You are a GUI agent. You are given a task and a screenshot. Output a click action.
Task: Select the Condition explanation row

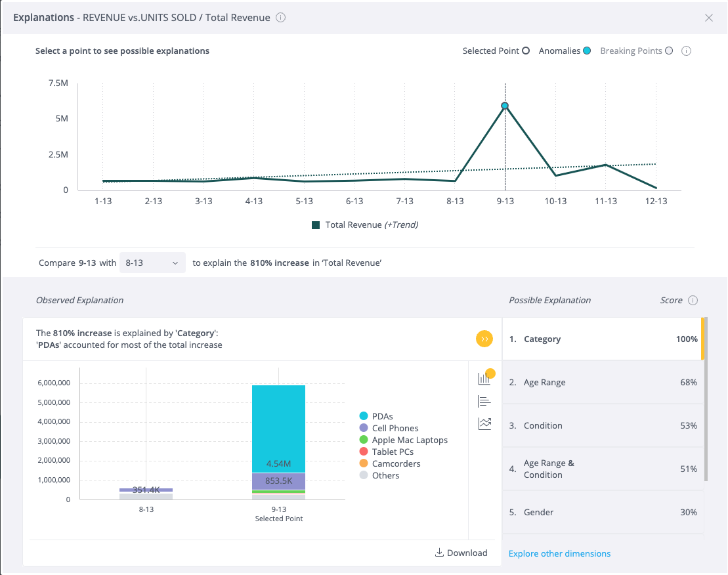603,425
